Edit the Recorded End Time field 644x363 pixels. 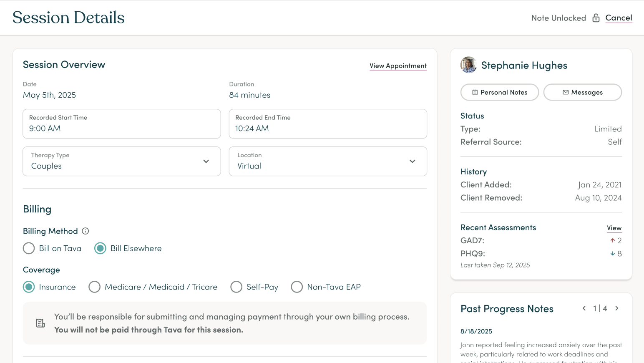[328, 124]
